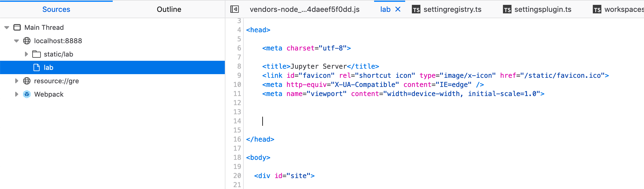Click the meta name="viewport" line

coord(403,94)
